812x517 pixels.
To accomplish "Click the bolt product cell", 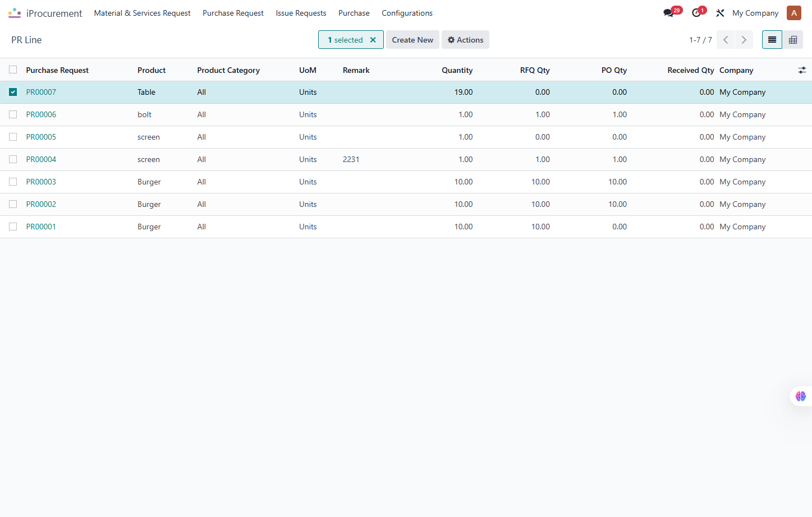I will point(144,114).
